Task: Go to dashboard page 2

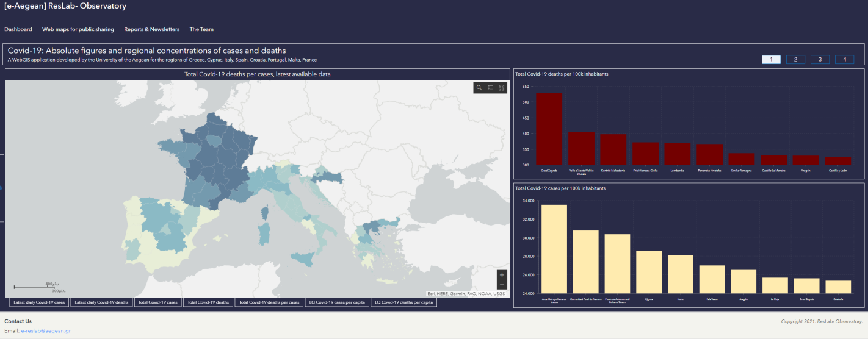Action: tap(795, 59)
